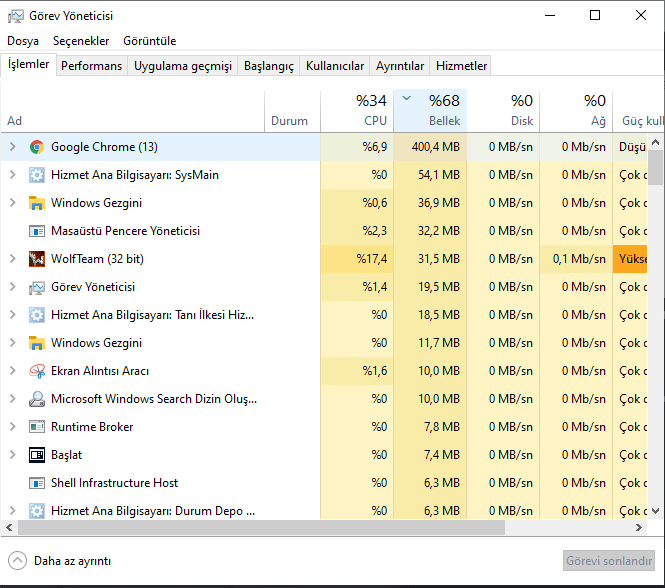The image size is (665, 588).
Task: Sort by the Disk column header
Action: [x=503, y=111]
